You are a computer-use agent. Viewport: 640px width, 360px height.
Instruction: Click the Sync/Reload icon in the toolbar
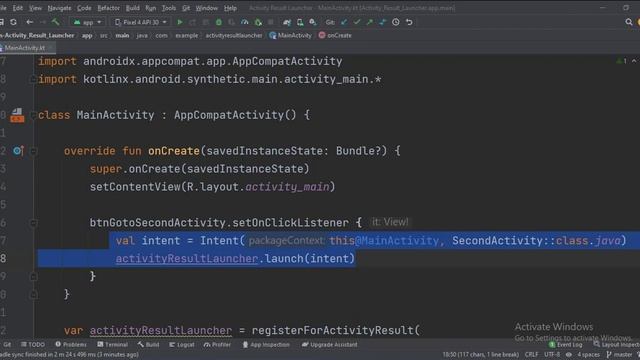(x=13, y=22)
